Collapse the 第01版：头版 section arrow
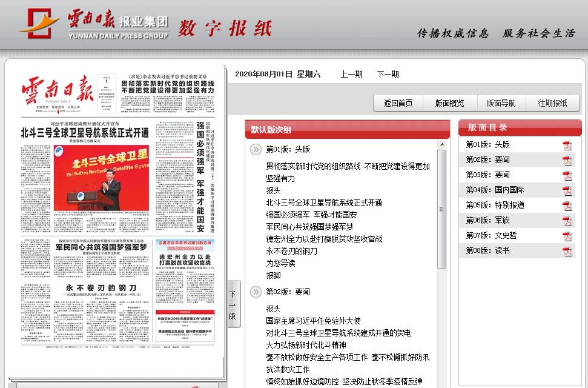The width and height of the screenshot is (588, 388). pos(256,149)
